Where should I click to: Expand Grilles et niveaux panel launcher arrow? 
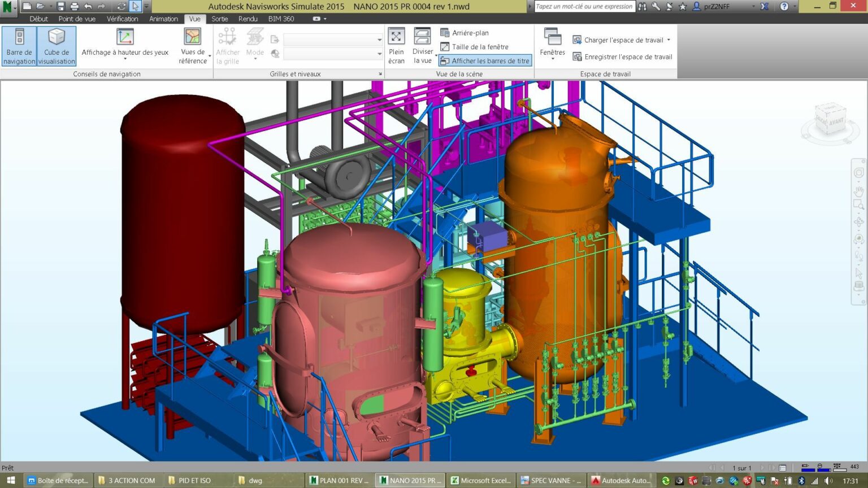coord(380,74)
